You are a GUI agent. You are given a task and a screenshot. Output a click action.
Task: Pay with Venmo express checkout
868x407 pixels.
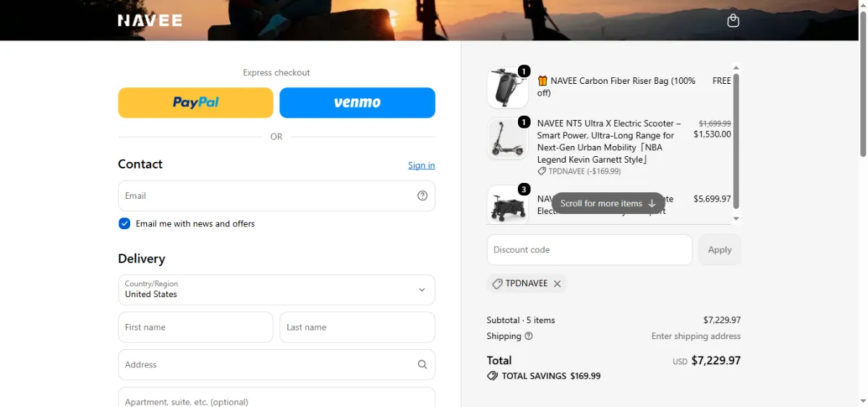357,103
